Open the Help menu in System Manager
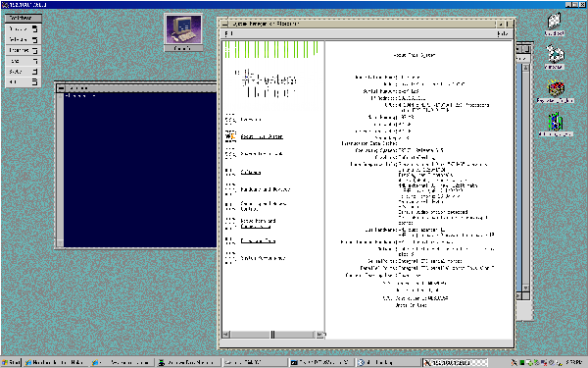Image resolution: width=588 pixels, height=368 pixels. pos(503,33)
